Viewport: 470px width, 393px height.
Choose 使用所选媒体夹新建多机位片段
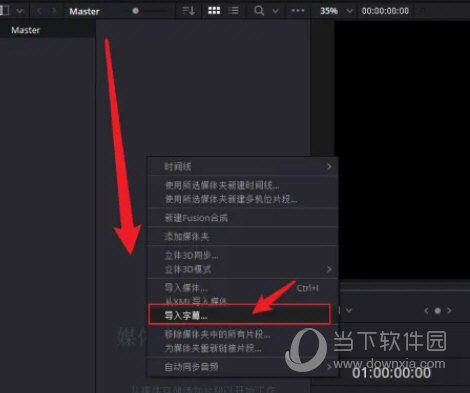point(243,199)
